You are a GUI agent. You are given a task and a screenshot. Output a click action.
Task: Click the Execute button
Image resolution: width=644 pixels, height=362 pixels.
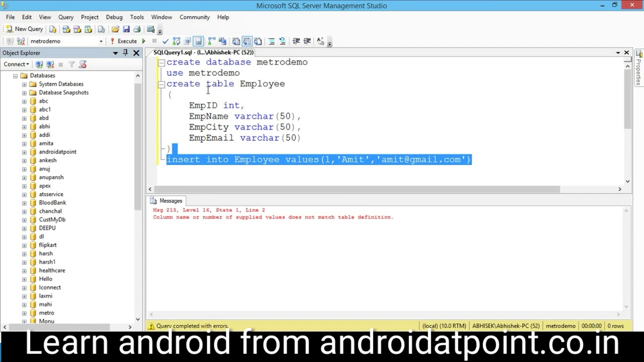point(123,41)
